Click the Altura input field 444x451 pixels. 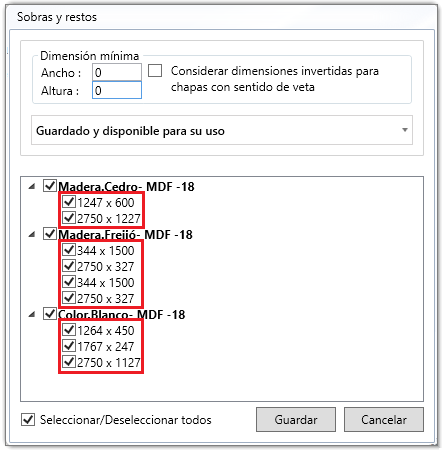117,90
